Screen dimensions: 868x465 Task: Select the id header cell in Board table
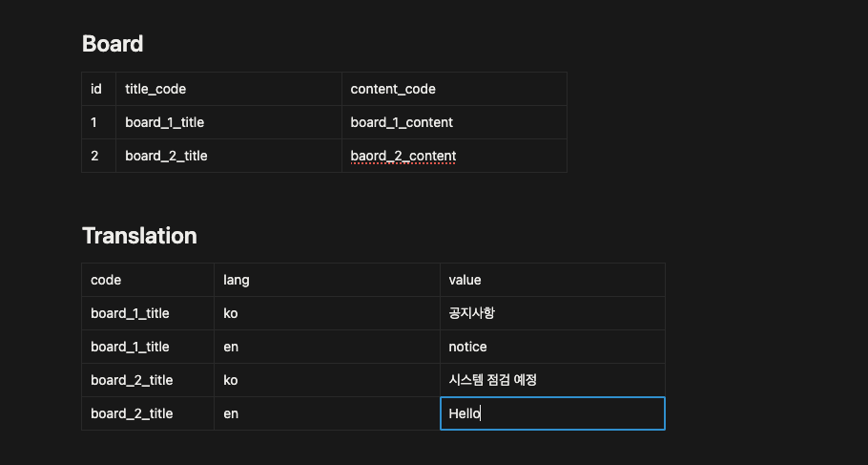pos(96,89)
